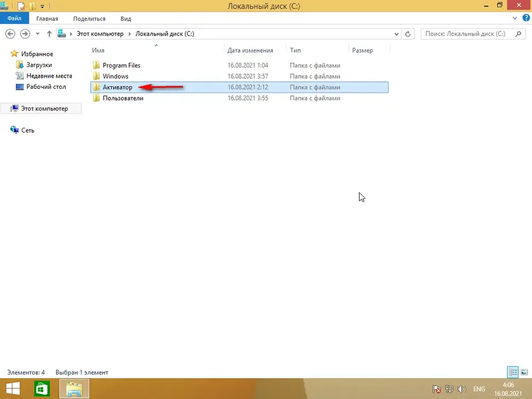Viewport: 532px width, 399px height.
Task: Click date 16.08.2021 3:57
Action: (248, 76)
